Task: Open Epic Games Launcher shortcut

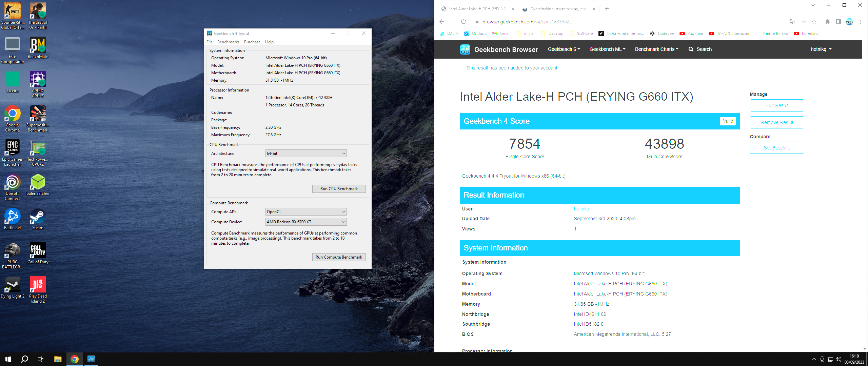Action: tap(13, 152)
